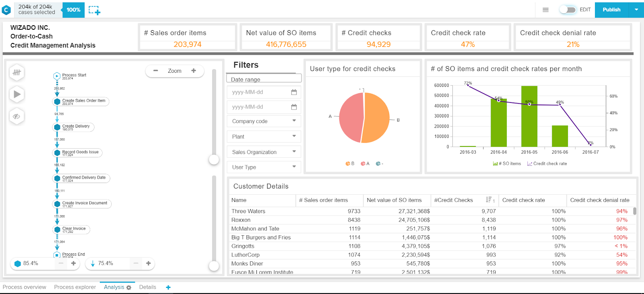This screenshot has width=644, height=294.
Task: Toggle legend entry B in pie chart
Action: pyautogui.click(x=350, y=164)
